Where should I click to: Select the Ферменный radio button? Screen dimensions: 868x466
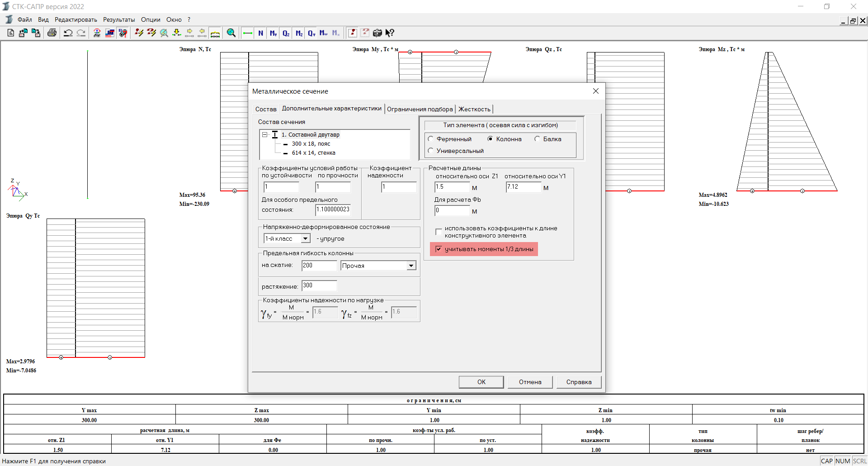click(x=431, y=139)
